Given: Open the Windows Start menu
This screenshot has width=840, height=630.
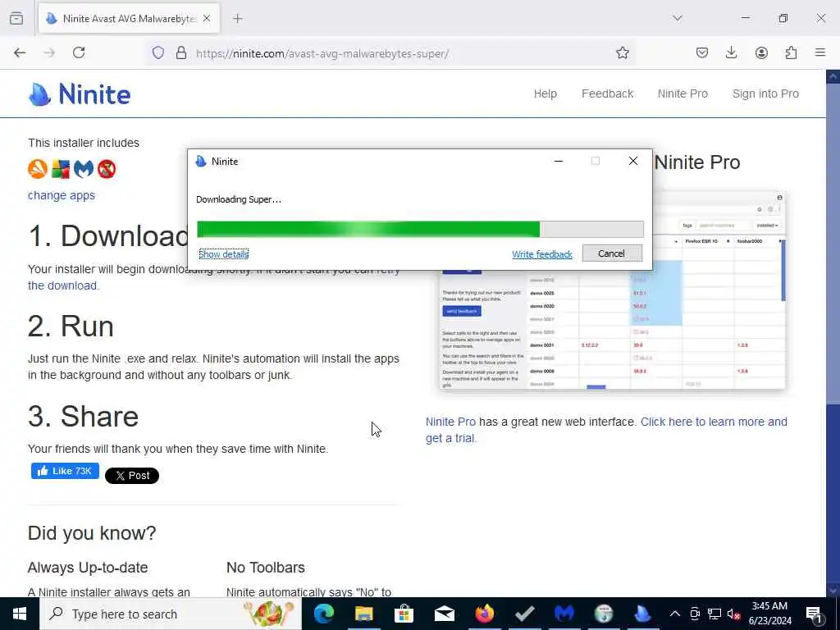Looking at the screenshot, I should point(20,614).
